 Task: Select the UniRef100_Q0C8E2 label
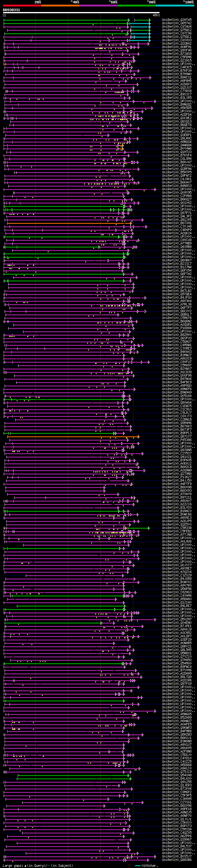pos(177,118)
